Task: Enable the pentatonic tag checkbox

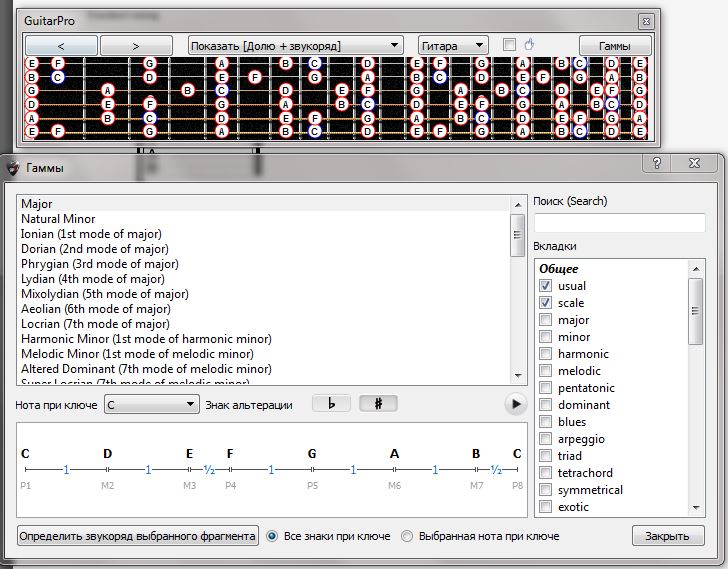Action: coord(546,388)
